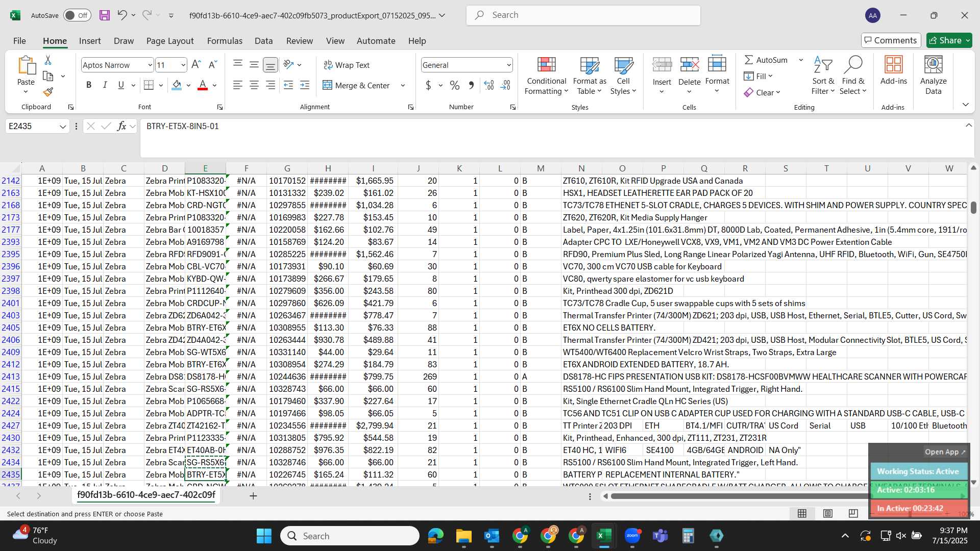Toggle Italic formatting
This screenshot has width=980, height=551.
click(105, 85)
